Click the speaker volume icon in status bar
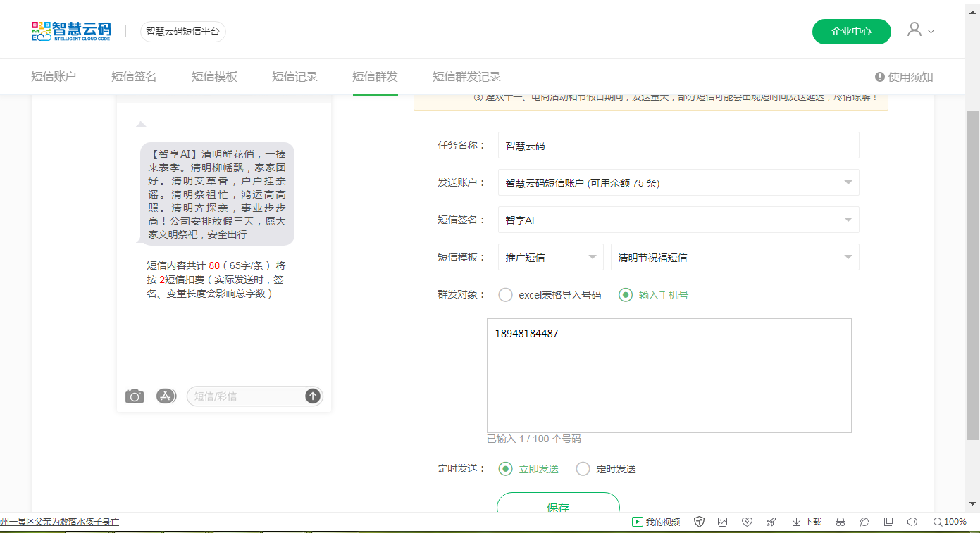The image size is (980, 533). pos(912,522)
